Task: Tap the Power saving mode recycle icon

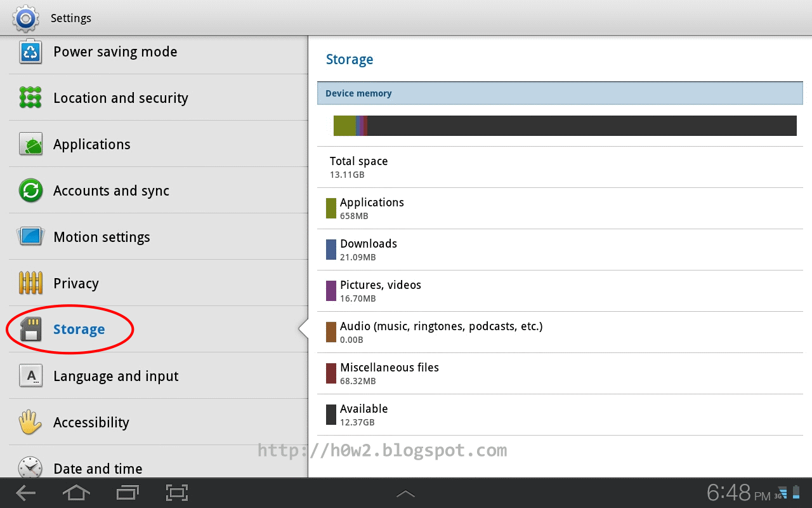Action: tap(30, 51)
